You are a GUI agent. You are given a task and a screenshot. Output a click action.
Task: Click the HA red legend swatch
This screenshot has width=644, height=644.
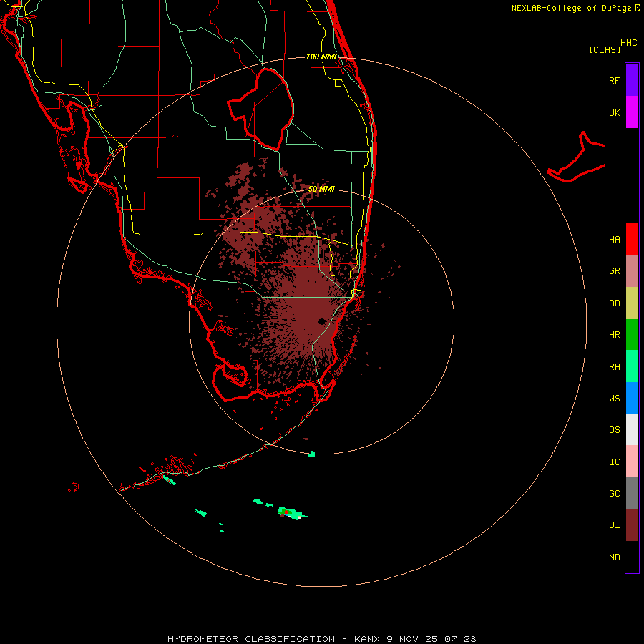click(x=632, y=239)
